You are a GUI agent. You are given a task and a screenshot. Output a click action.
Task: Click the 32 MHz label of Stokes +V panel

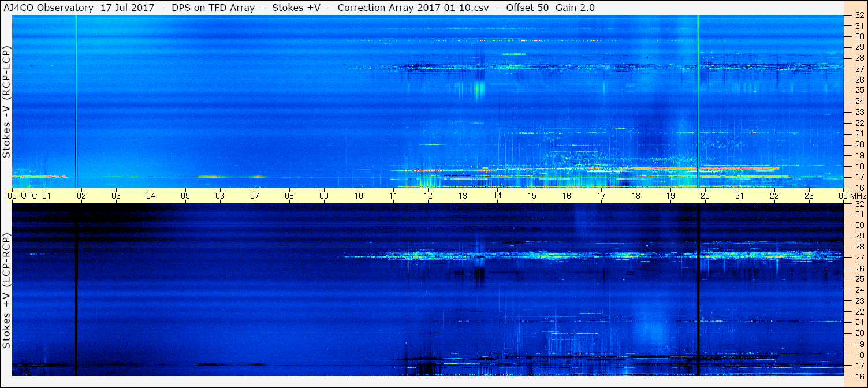[x=859, y=204]
